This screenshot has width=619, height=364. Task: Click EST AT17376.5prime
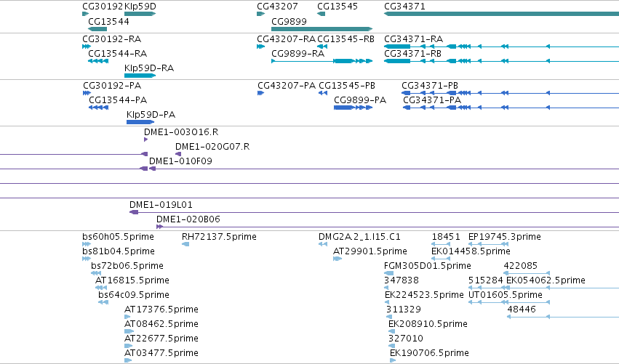click(161, 310)
